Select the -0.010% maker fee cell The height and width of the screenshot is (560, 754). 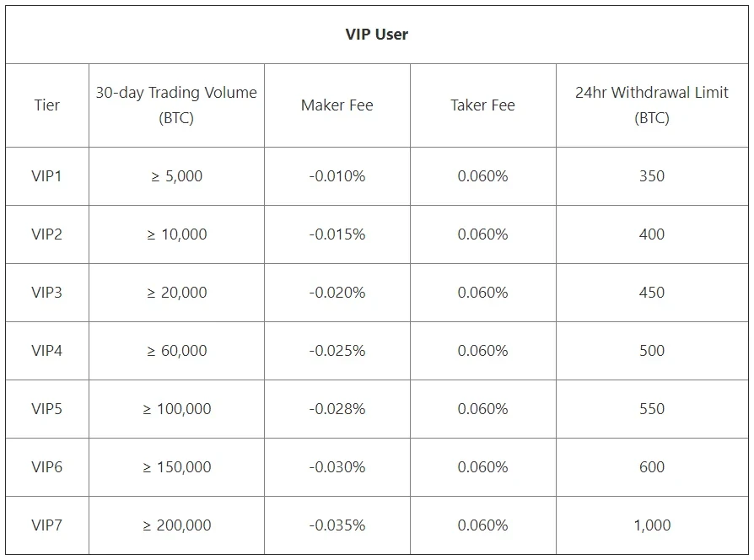[337, 176]
